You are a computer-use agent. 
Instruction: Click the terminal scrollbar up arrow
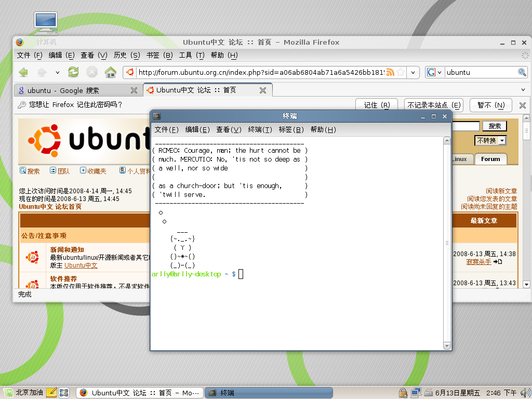[447, 140]
